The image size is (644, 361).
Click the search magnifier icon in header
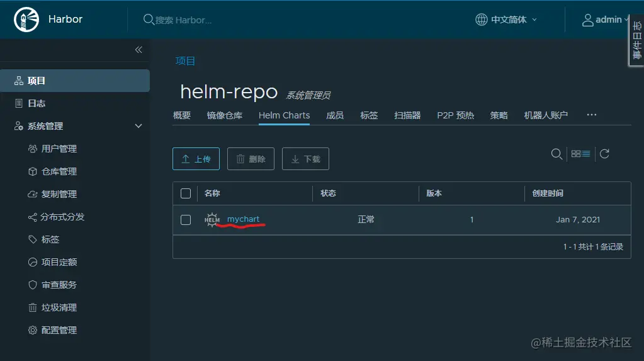pos(149,20)
